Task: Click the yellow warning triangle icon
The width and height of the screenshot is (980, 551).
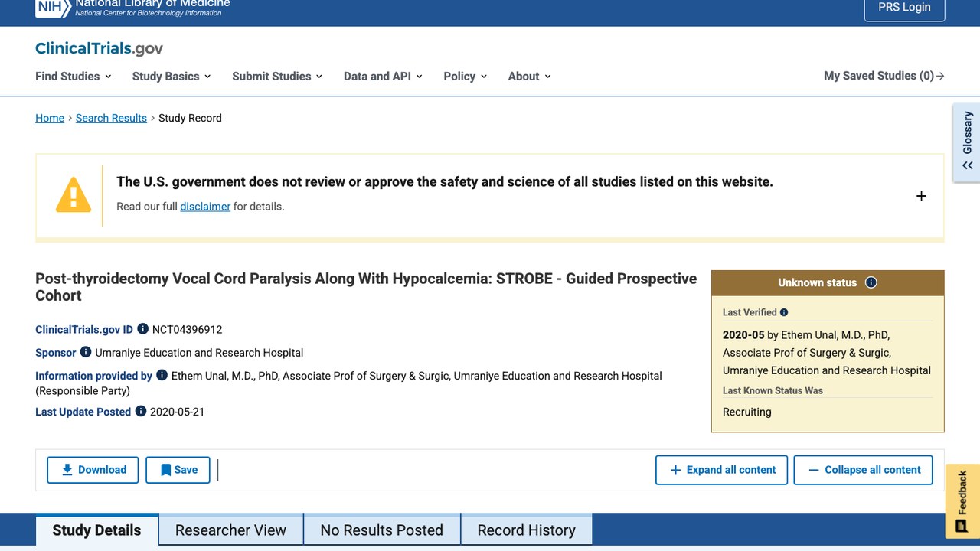Action: click(73, 195)
